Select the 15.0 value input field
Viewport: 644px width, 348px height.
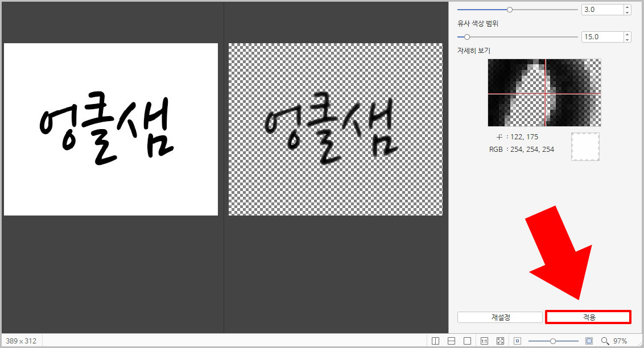tap(603, 36)
